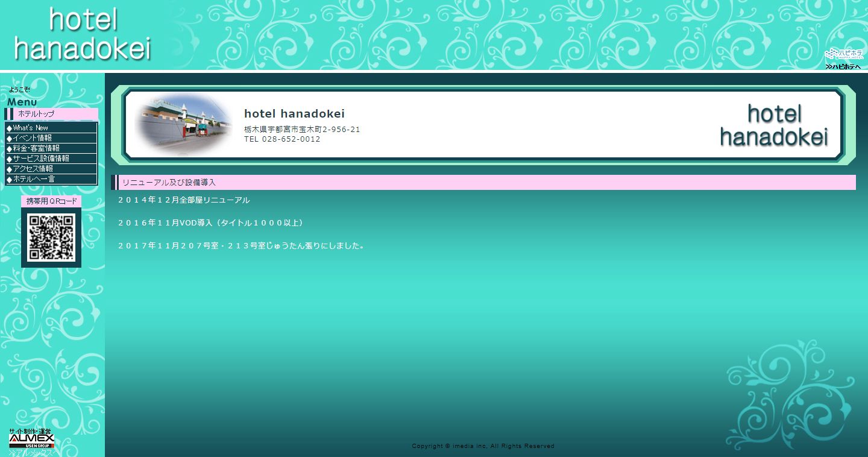The image size is (868, 457).
Task: Select ホテルトップ in the menu
Action: click(x=36, y=114)
